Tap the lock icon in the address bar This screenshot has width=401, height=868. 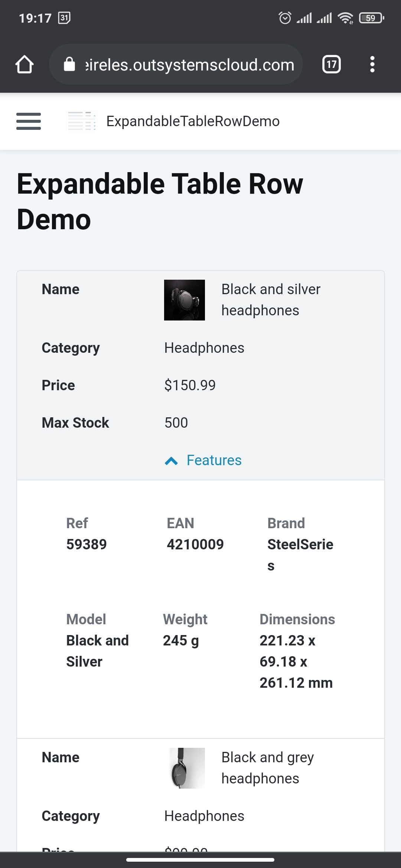pyautogui.click(x=69, y=65)
